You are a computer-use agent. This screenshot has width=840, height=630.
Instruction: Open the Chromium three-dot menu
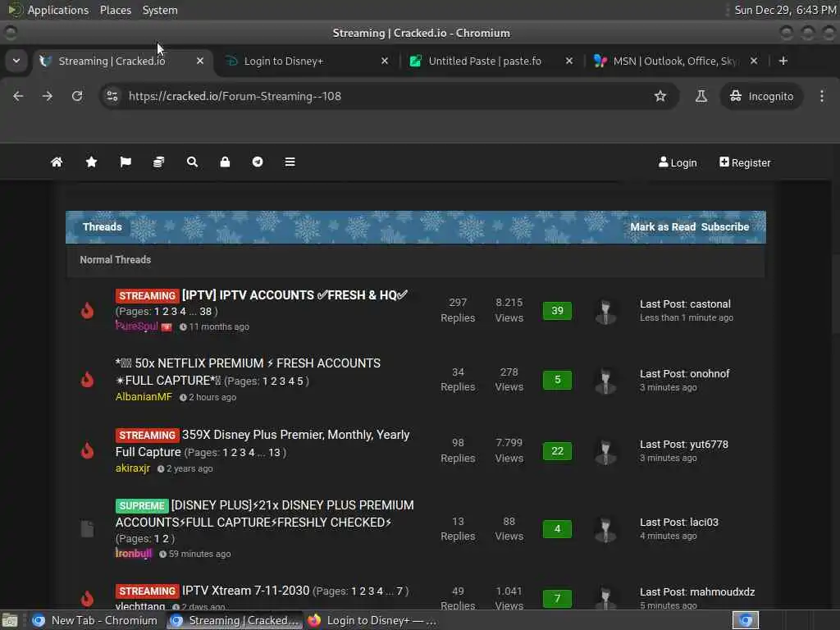pyautogui.click(x=822, y=96)
